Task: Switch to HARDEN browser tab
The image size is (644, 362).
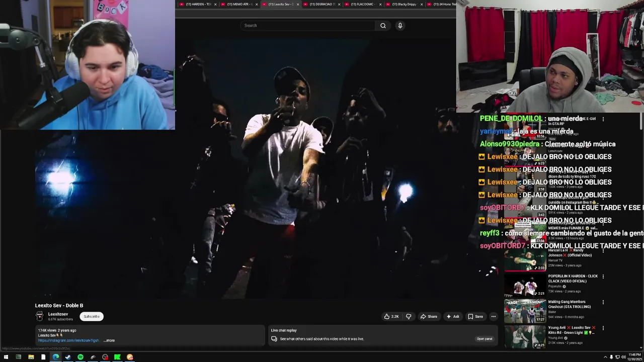Action: point(198,5)
